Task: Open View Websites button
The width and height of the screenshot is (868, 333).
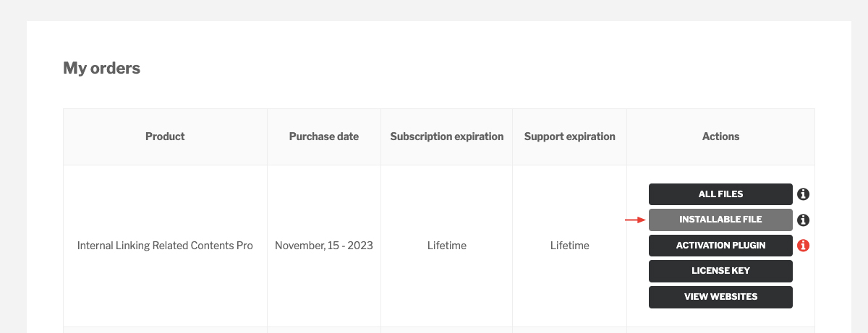Action: pos(720,297)
